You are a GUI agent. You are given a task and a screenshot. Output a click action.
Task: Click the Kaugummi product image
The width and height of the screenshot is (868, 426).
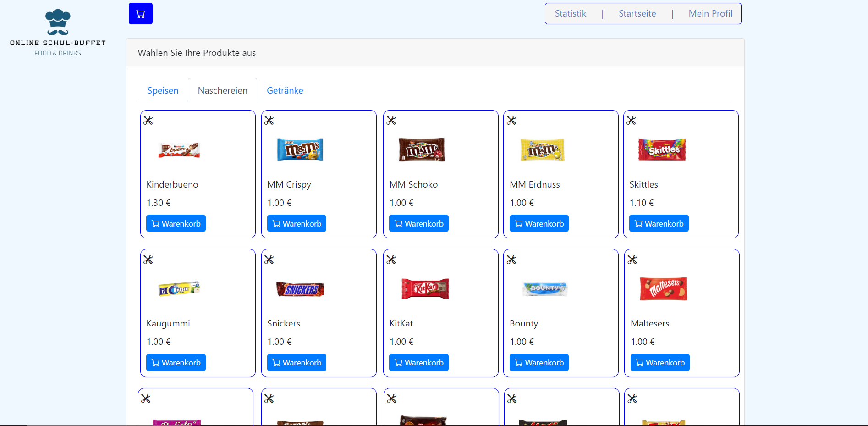click(x=179, y=289)
